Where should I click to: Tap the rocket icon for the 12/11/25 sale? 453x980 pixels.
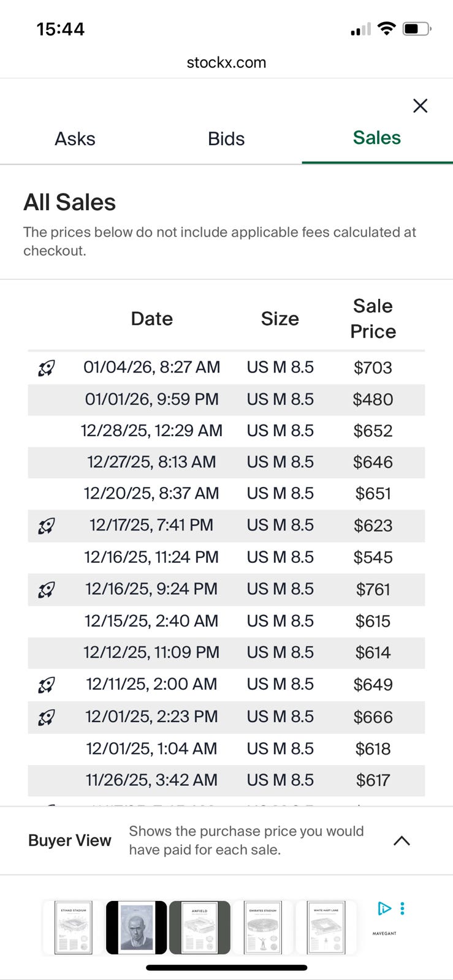(x=47, y=685)
